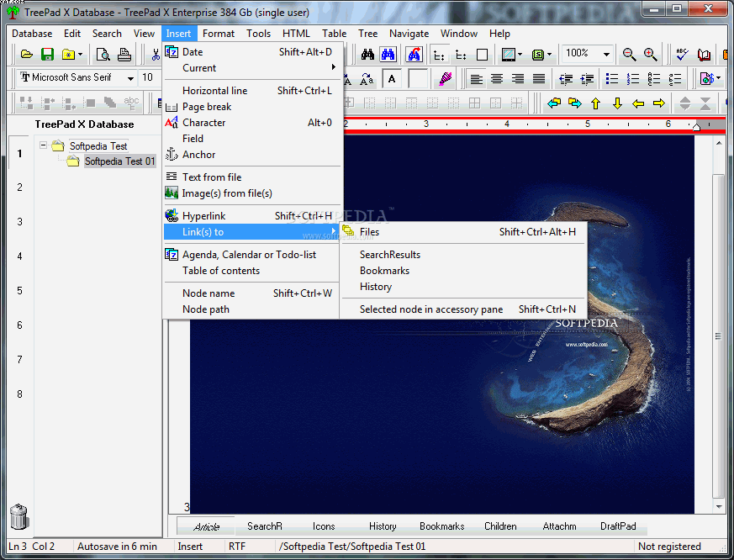Viewport: 734px width, 560px height.
Task: Choose Image(s) from file(s) in Insert menu
Action: coord(253,193)
